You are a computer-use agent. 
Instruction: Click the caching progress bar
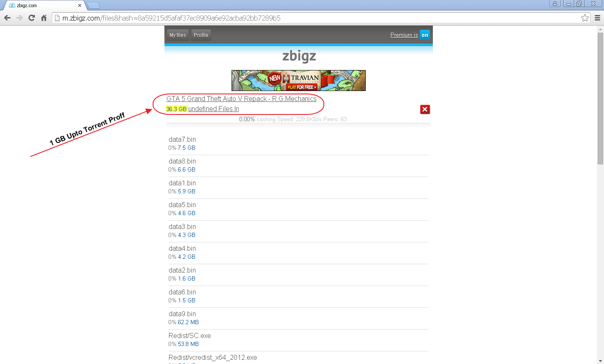click(299, 125)
